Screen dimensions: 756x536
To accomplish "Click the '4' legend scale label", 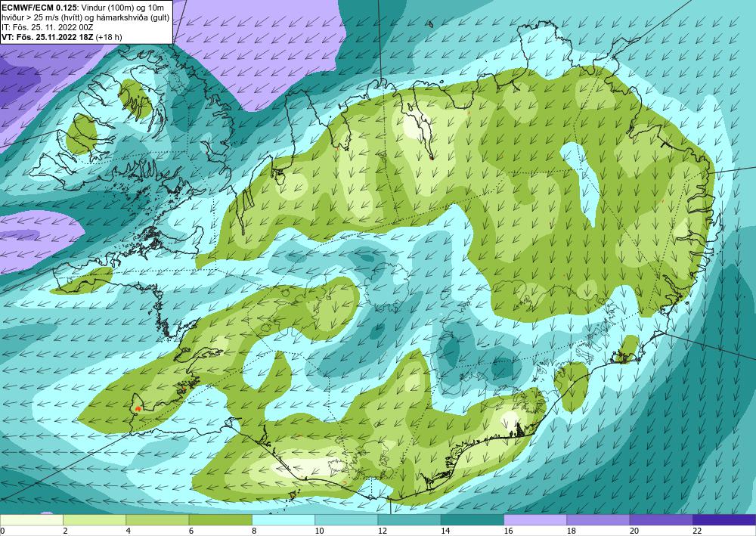I will point(129,531).
